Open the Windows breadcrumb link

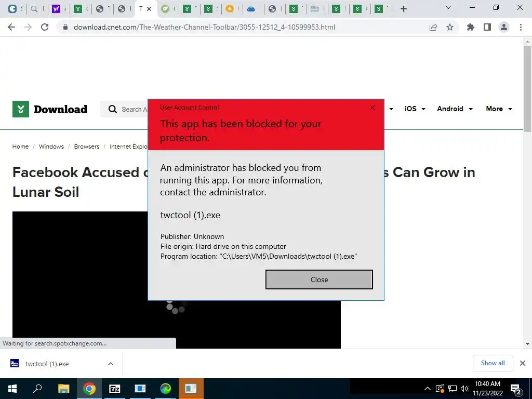click(51, 147)
